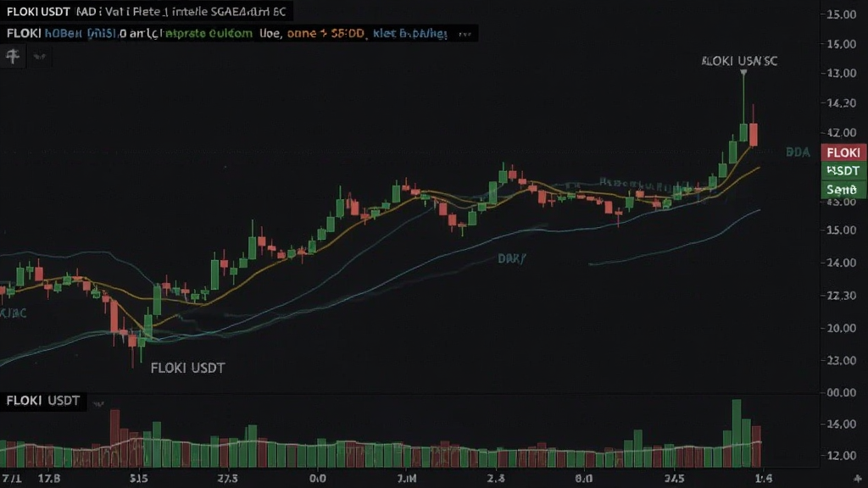Click the BDA label near the price axis
The width and height of the screenshot is (868, 488).
pos(798,152)
